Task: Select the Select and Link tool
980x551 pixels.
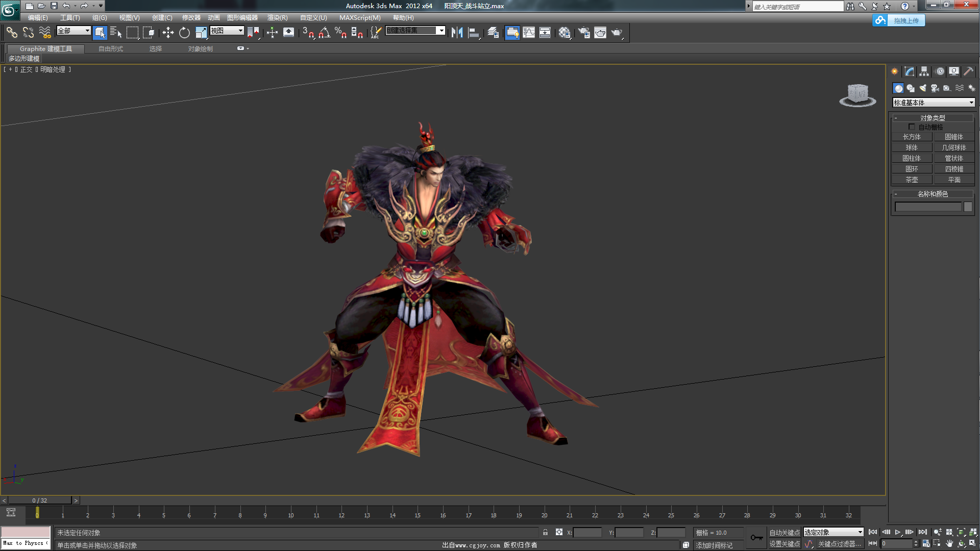Action: click(x=12, y=33)
